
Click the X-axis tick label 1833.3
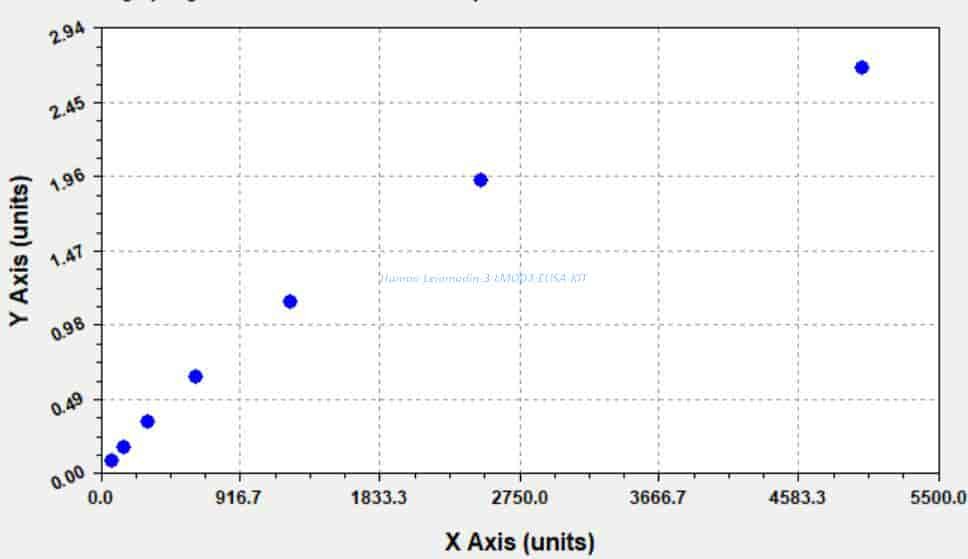point(379,497)
